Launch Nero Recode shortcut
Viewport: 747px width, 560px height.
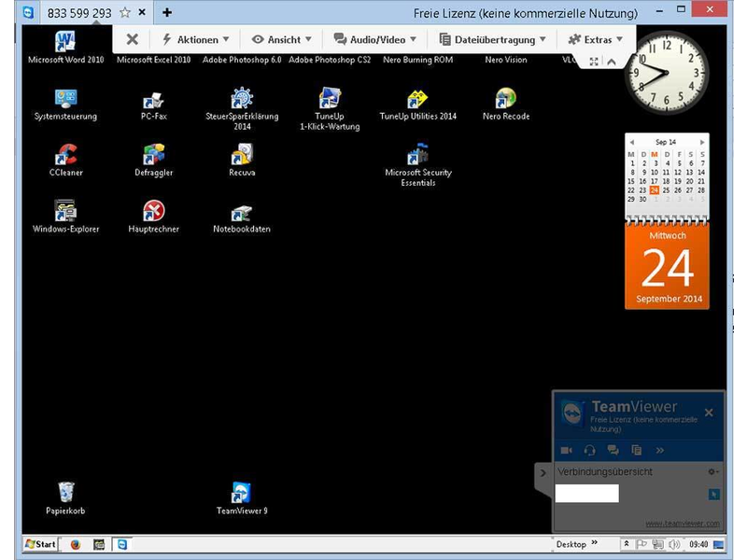coord(506,105)
